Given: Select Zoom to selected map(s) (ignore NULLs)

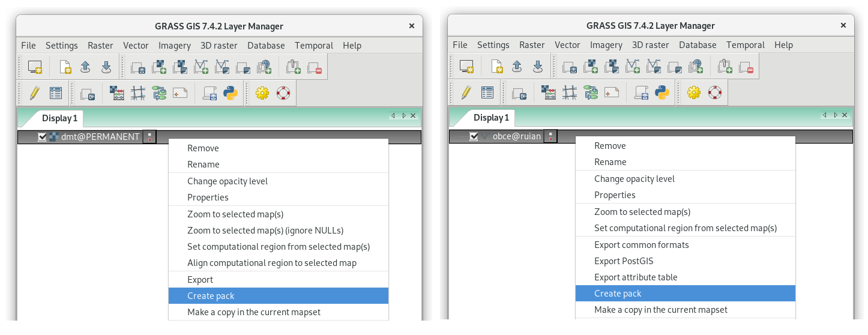Looking at the screenshot, I should (x=279, y=231).
